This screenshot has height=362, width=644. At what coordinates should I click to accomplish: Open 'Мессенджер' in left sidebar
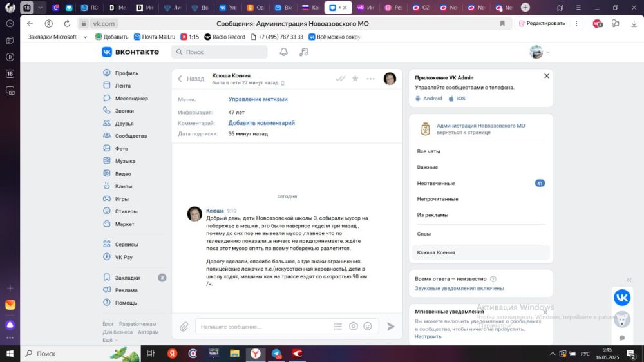point(131,99)
